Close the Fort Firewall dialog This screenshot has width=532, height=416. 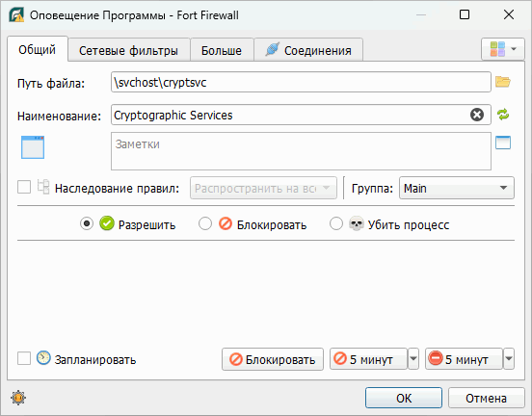click(x=509, y=14)
